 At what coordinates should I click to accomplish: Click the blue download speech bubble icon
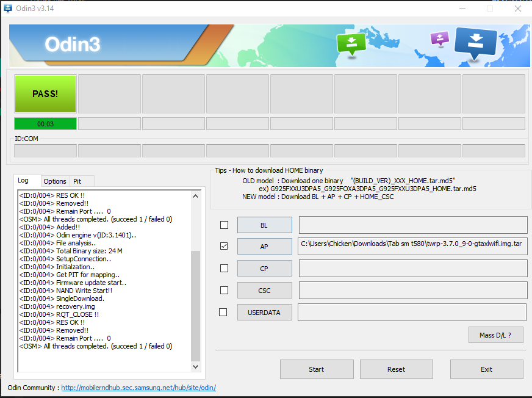pyautogui.click(x=476, y=42)
